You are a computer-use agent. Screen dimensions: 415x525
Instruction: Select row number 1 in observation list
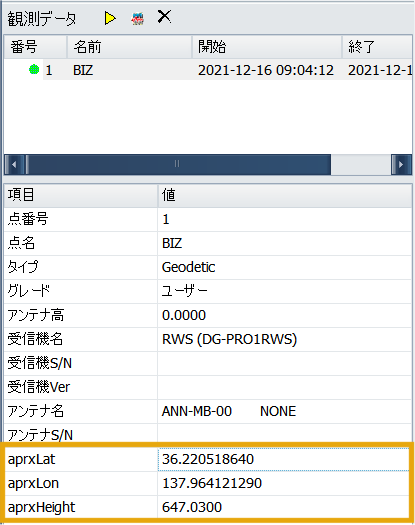click(49, 70)
